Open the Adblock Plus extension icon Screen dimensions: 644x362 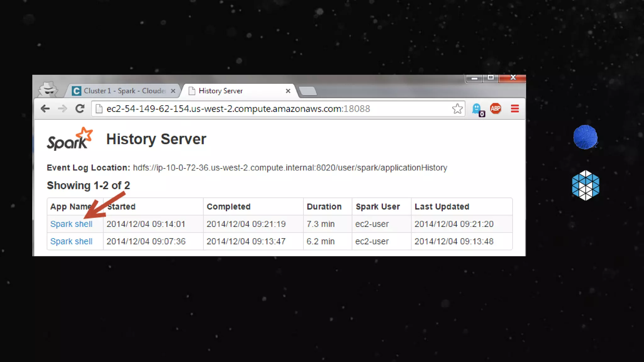(x=496, y=109)
